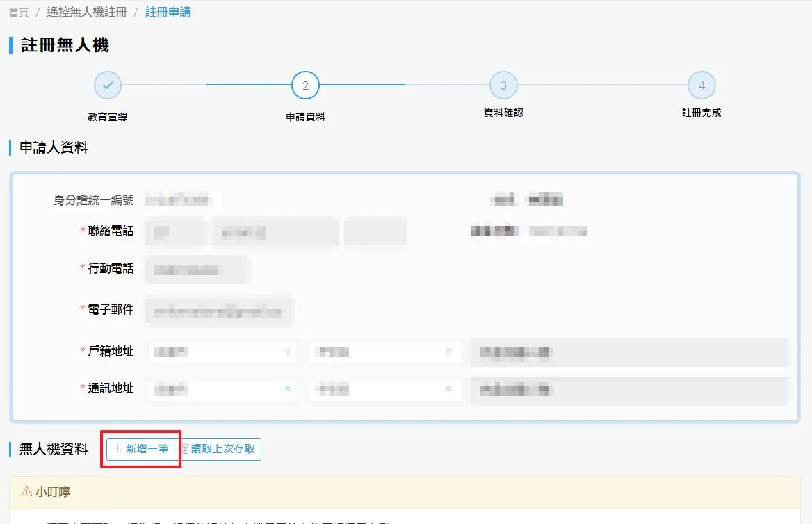The image size is (812, 524).
Task: Open 遙控無人機註冊 breadcrumb link
Action: (87, 12)
